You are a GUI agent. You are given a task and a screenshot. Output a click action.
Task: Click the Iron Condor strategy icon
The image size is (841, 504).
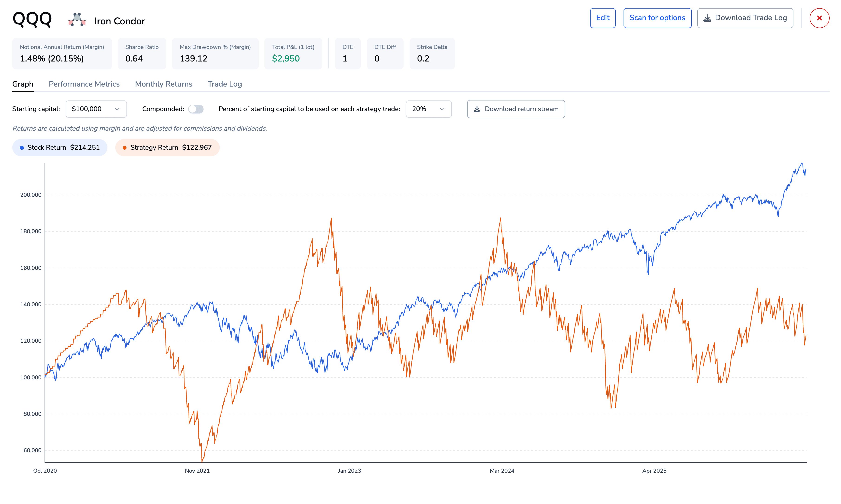(x=77, y=20)
